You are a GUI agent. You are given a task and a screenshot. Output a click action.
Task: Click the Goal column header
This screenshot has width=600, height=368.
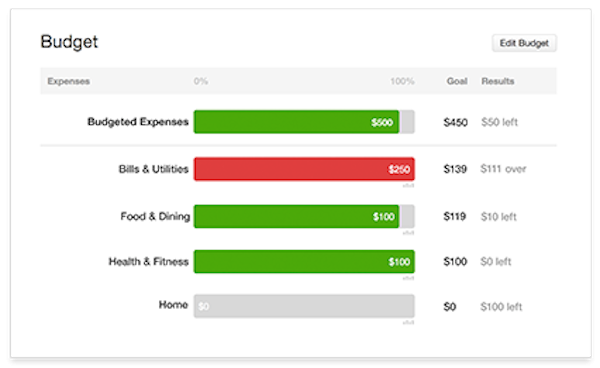tap(457, 81)
